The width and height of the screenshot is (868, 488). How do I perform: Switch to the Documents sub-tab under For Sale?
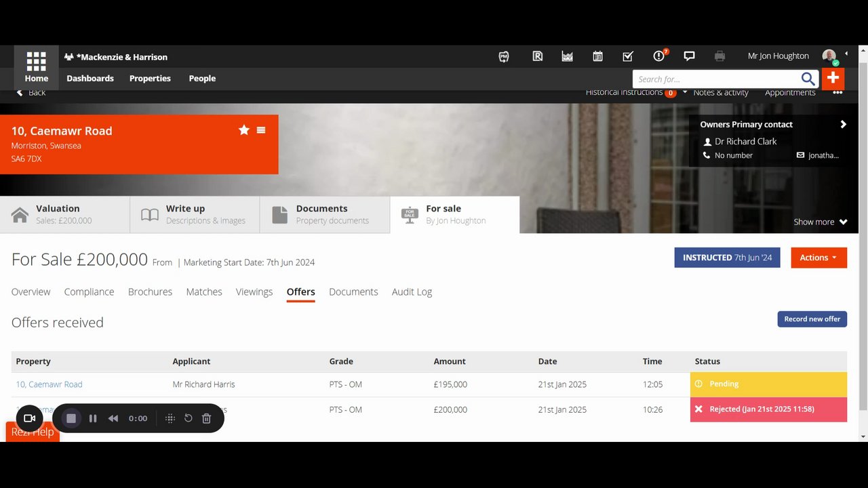353,292
